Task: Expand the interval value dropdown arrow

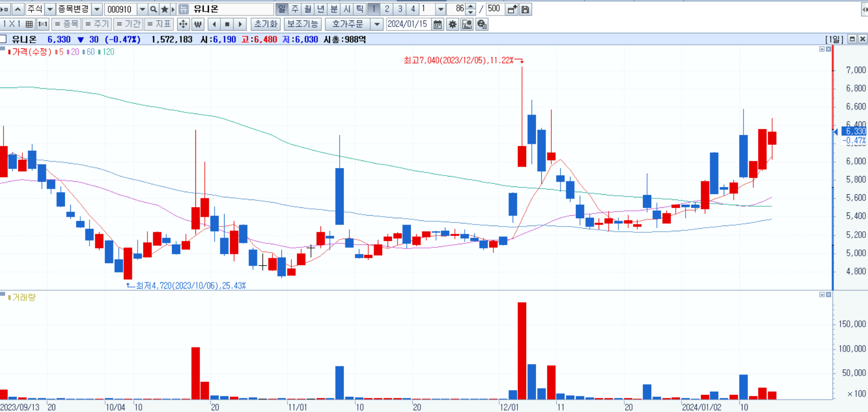Action: coord(441,9)
